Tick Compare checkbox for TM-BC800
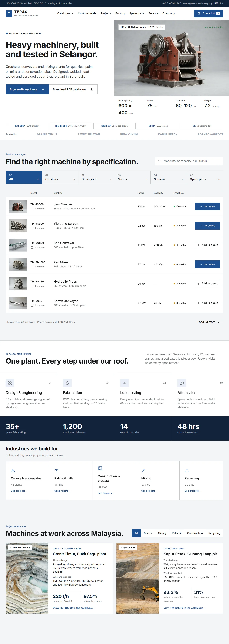Viewport: 229px width, 644px height. [x=32, y=248]
